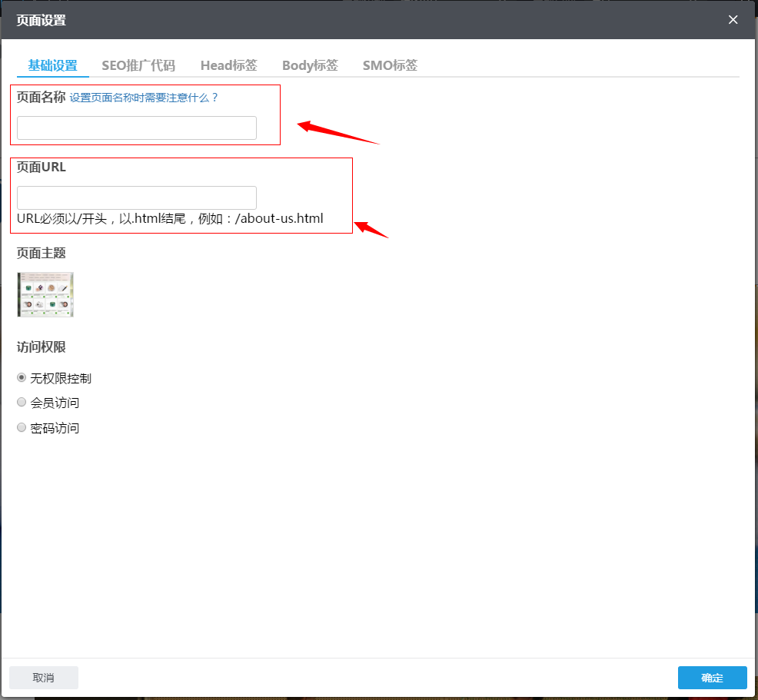Image resolution: width=758 pixels, height=700 pixels.
Task: Click the 页面URL section heading
Action: coord(42,167)
